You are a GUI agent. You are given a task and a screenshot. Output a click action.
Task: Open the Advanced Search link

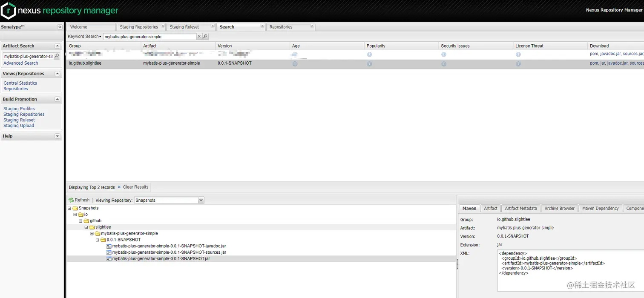click(20, 63)
